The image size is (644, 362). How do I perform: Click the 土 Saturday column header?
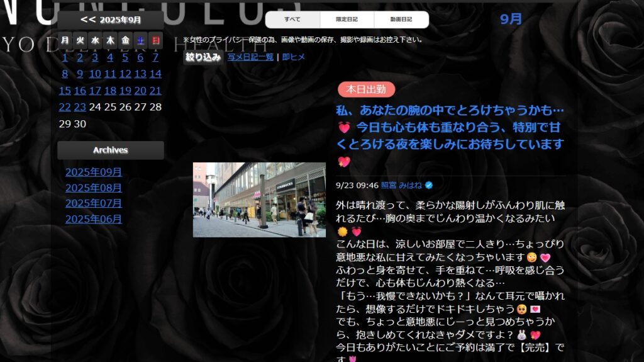140,40
